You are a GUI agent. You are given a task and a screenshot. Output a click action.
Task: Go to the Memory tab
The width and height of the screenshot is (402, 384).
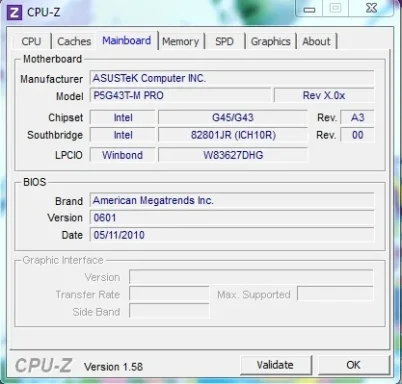click(181, 41)
